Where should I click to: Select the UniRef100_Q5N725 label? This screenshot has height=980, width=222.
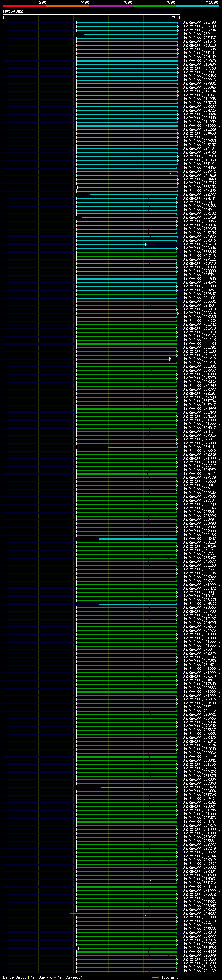[x=199, y=110]
